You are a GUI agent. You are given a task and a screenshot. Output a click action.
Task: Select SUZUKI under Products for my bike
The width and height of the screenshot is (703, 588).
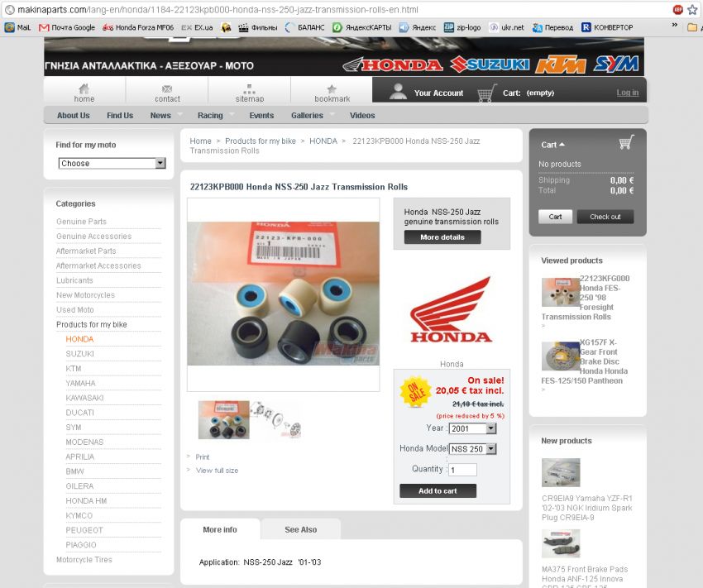coord(79,354)
